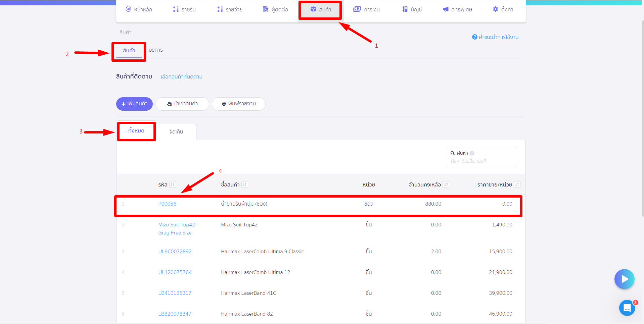The width and height of the screenshot is (644, 324).
Task: Open the ผู้ติดต่อ contacts menu
Action: (x=275, y=9)
